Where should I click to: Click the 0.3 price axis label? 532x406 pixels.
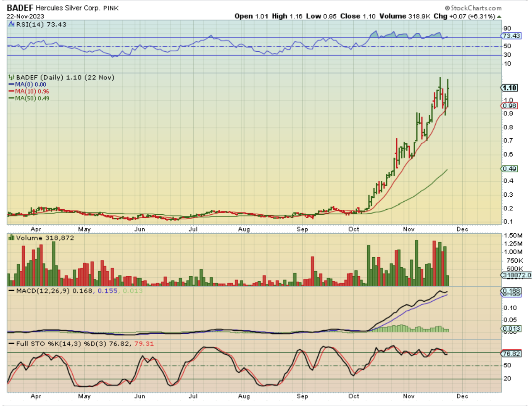(508, 195)
